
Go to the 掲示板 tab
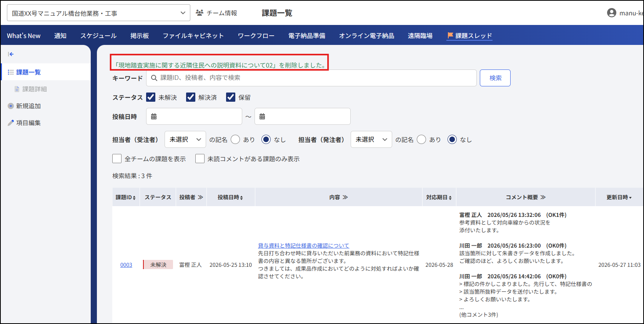pyautogui.click(x=140, y=36)
